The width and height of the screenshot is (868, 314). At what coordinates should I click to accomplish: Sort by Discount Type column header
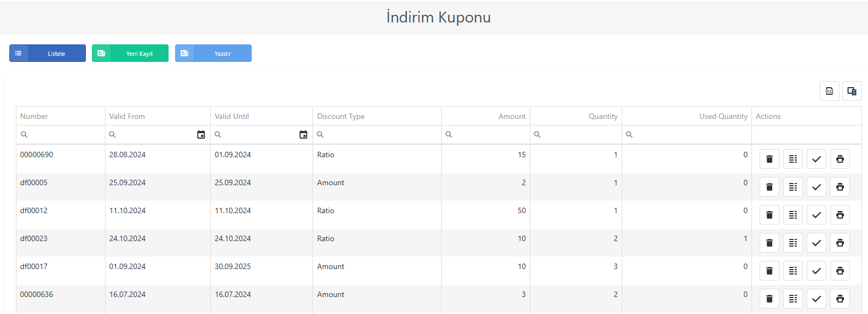click(377, 116)
